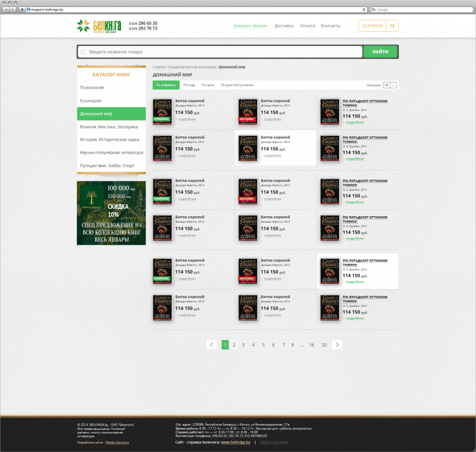This screenshot has height=452, width=476.
Task: Click the Belkniga logo
Action: pos(99,26)
